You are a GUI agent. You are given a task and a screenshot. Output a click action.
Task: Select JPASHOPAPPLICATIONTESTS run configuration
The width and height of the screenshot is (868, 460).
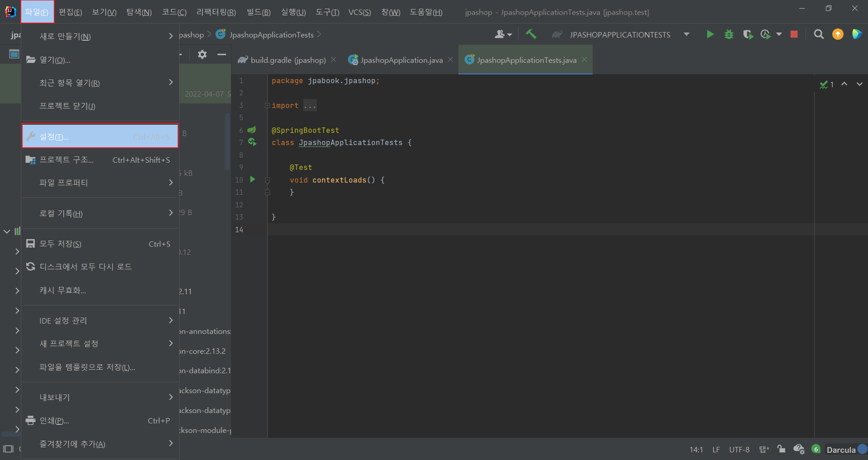(x=620, y=35)
